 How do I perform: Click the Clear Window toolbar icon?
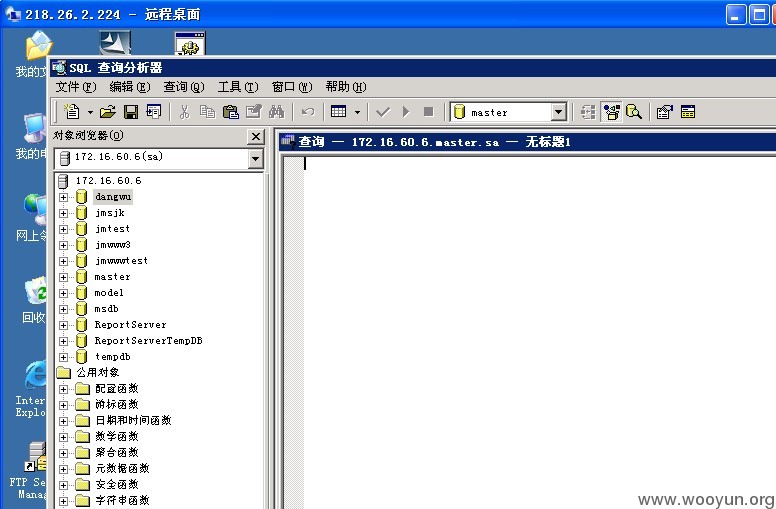pyautogui.click(x=253, y=112)
